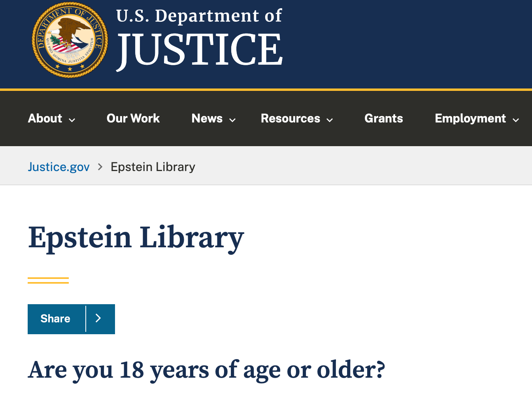
Task: Follow the Justice.gov breadcrumb link
Action: [x=59, y=167]
